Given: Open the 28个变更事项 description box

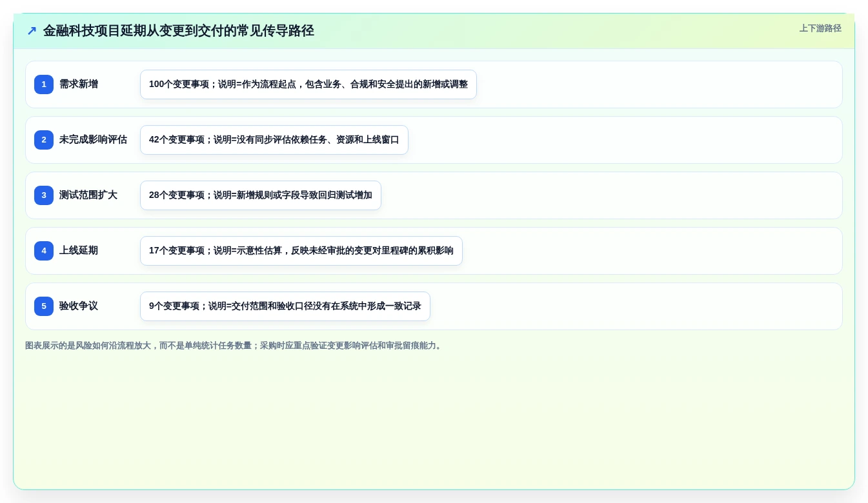Looking at the screenshot, I should pyautogui.click(x=261, y=195).
